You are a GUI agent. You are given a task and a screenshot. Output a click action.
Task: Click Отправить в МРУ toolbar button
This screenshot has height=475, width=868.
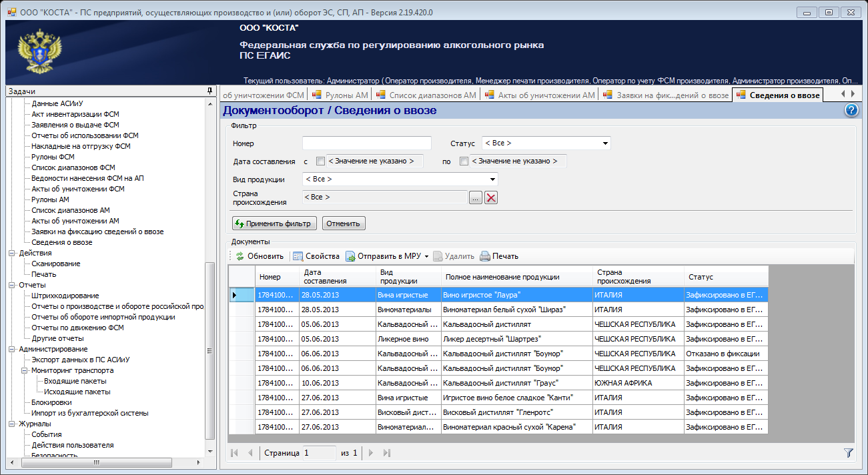pos(384,256)
